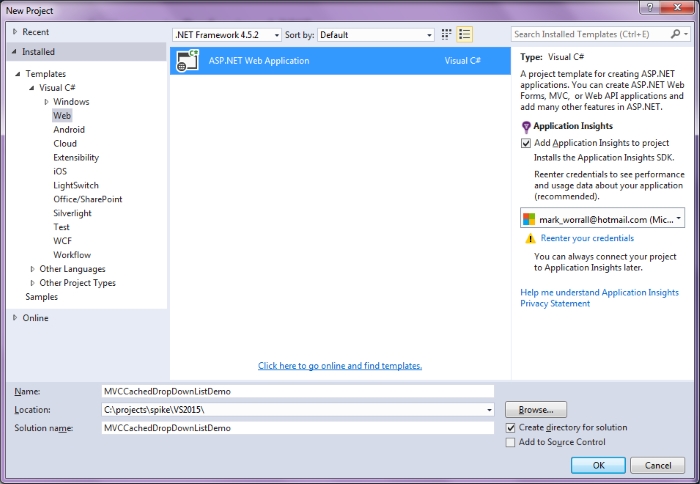Collapse the Installed section
The image size is (700, 484).
[x=14, y=52]
